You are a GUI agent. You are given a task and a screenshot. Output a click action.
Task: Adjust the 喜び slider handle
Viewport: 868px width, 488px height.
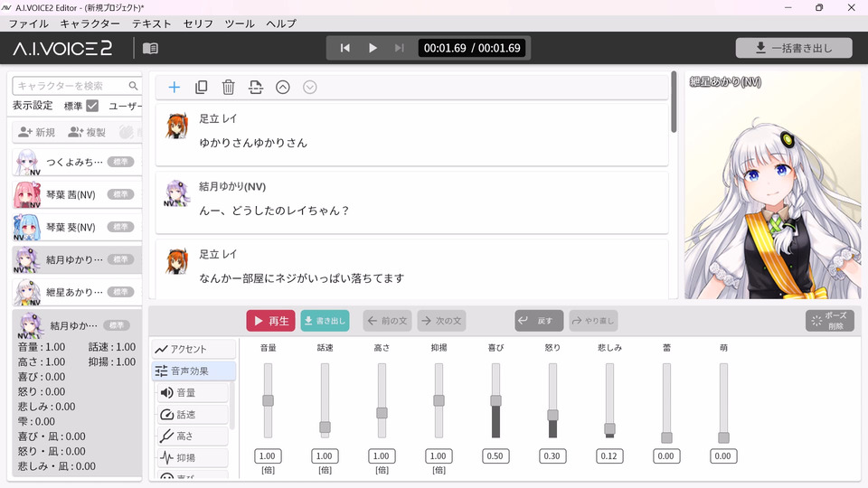[496, 400]
